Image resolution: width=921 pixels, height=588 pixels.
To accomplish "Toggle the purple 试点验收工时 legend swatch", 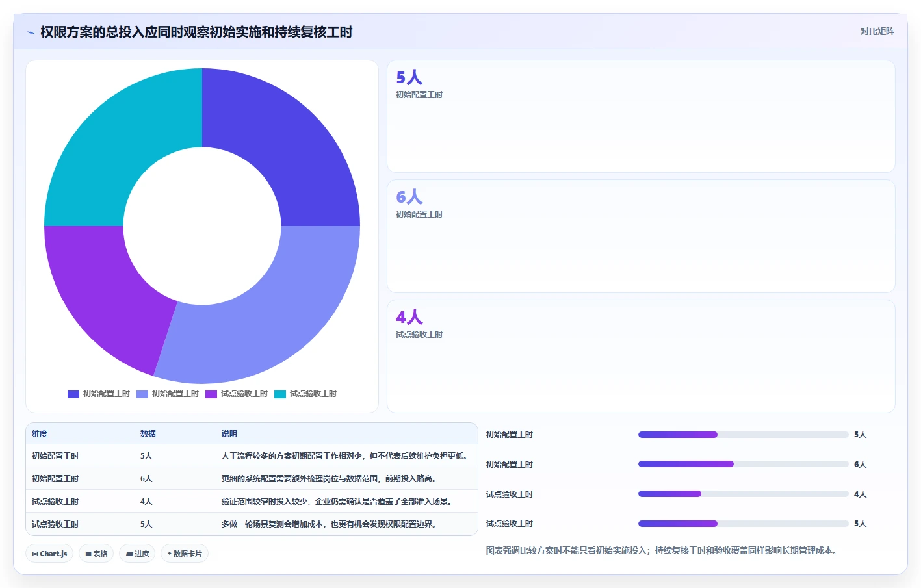I will point(211,394).
